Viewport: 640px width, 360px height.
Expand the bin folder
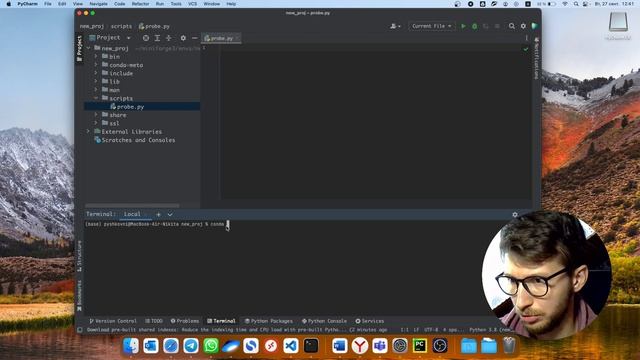(96, 56)
